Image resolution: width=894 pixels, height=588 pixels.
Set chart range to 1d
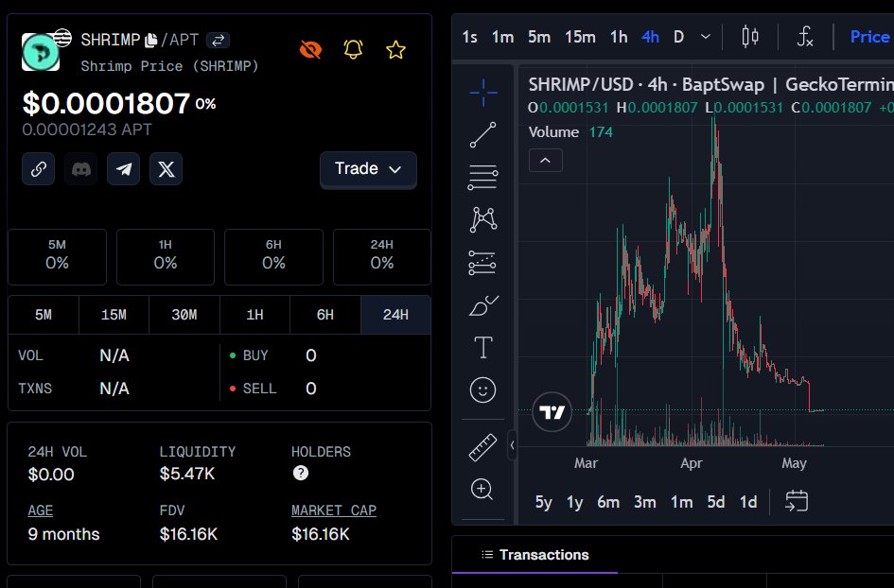coord(748,503)
